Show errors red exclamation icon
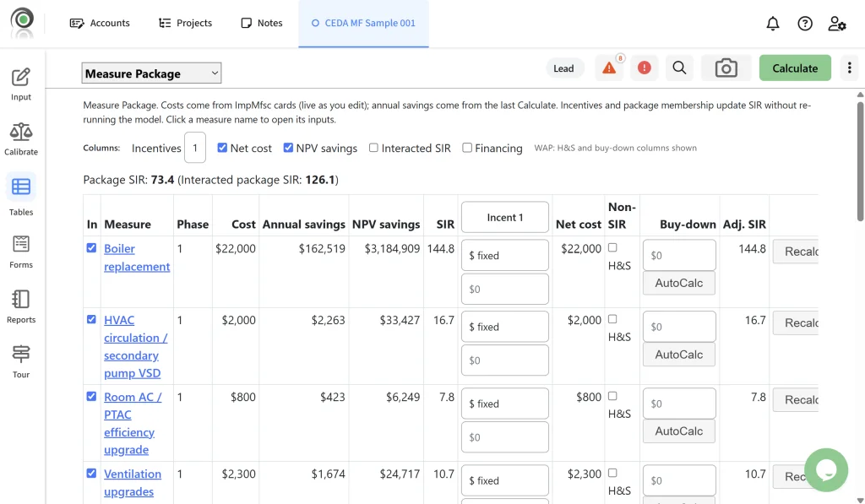Viewport: 865px width, 504px height. coord(644,68)
